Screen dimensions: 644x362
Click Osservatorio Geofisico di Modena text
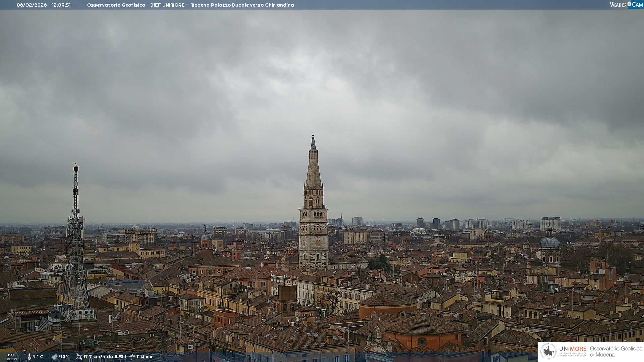[616, 351]
